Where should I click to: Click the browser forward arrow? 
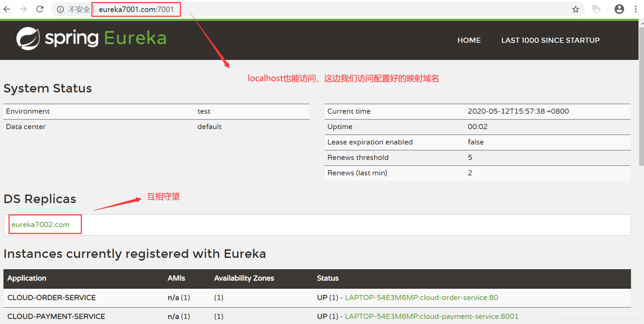23,9
